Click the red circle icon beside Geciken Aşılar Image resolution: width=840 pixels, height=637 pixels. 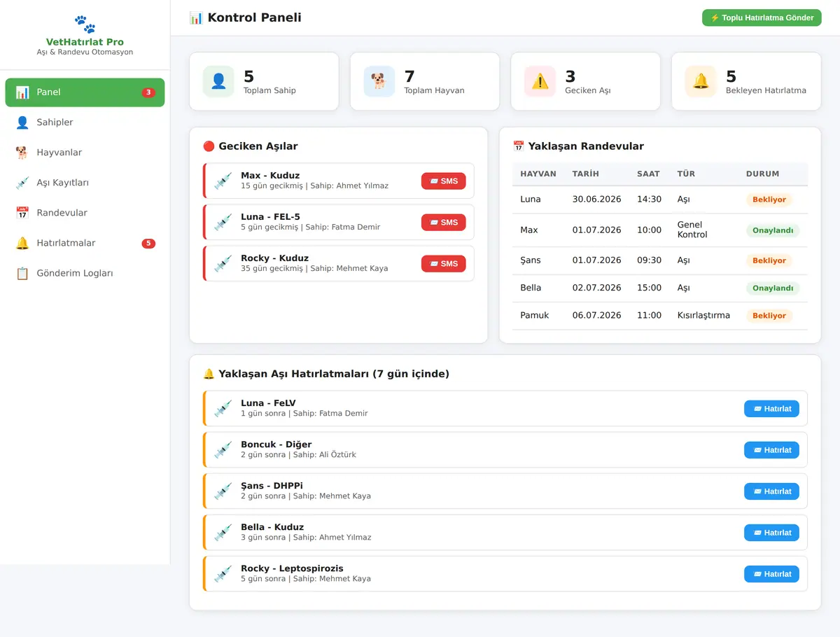click(x=209, y=146)
